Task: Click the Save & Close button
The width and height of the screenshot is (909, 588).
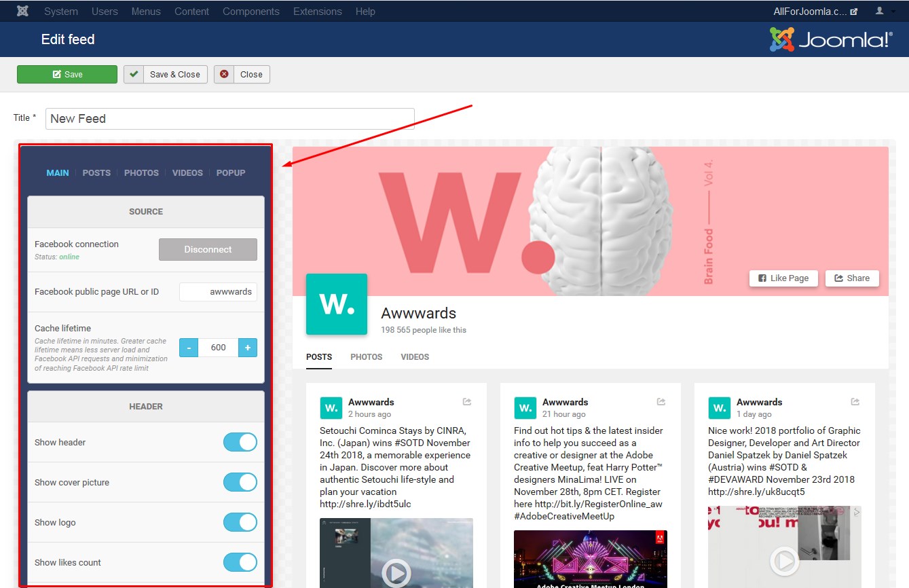Action: click(x=166, y=75)
